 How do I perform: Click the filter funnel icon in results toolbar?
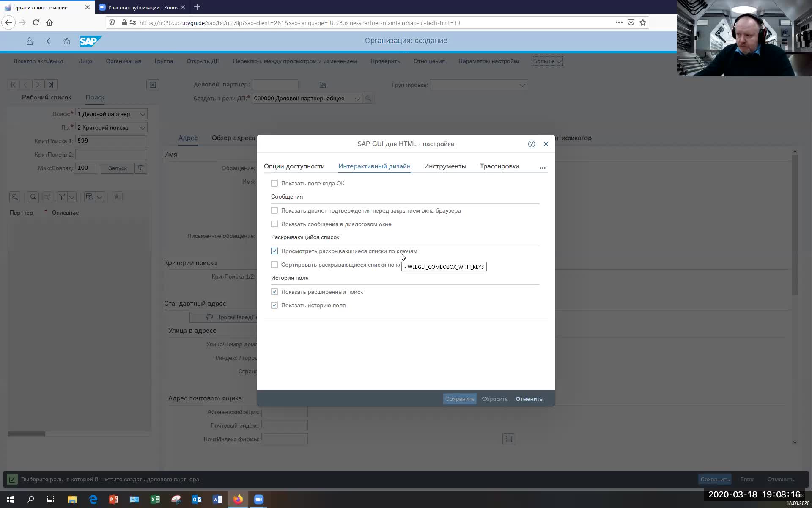62,197
